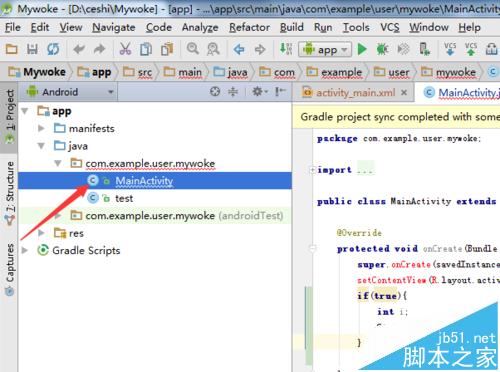Open the Code menu

click(x=159, y=27)
